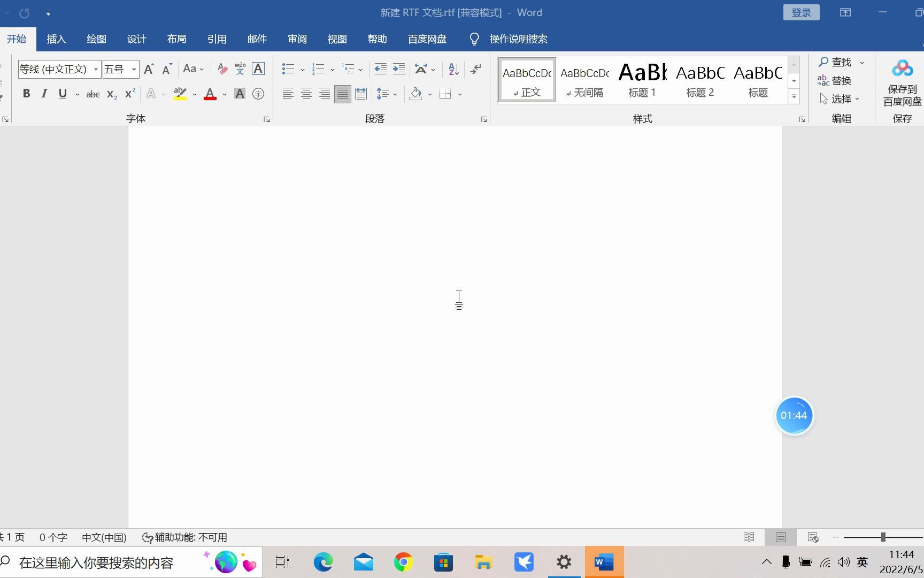
Task: Open the paragraph dialog launcher
Action: coord(483,119)
